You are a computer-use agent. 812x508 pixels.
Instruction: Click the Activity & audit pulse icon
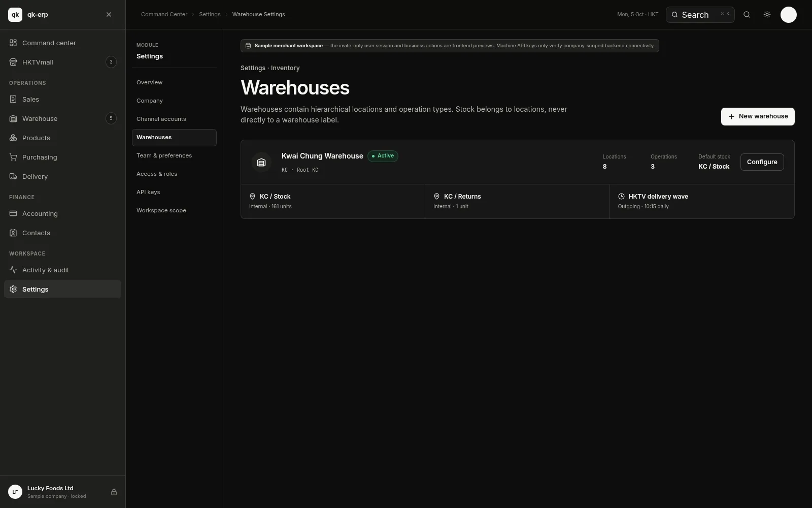[13, 270]
